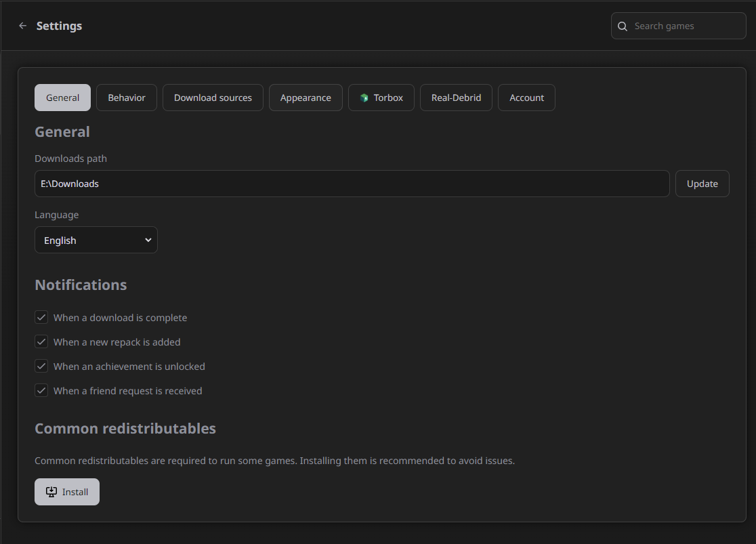756x544 pixels.
Task: Switch to the Behavior tab
Action: coord(127,98)
